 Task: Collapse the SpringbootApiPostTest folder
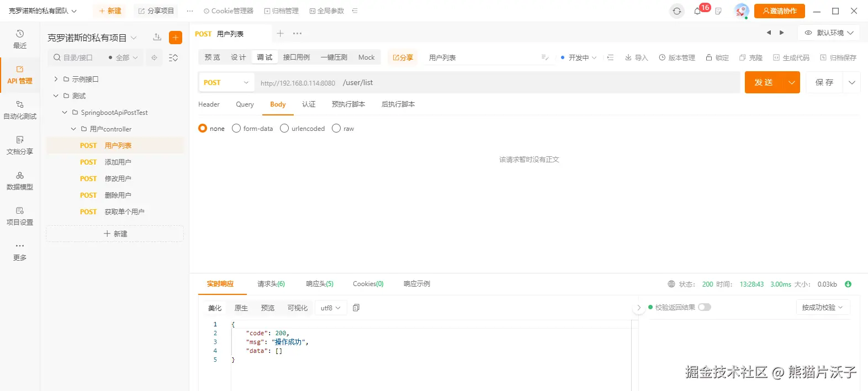point(65,112)
